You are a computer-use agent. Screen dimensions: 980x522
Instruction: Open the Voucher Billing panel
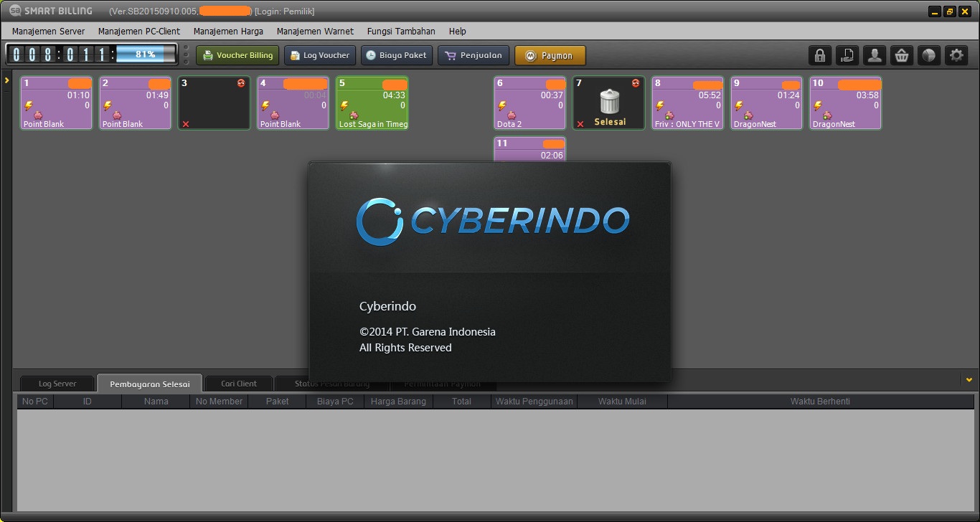click(237, 55)
